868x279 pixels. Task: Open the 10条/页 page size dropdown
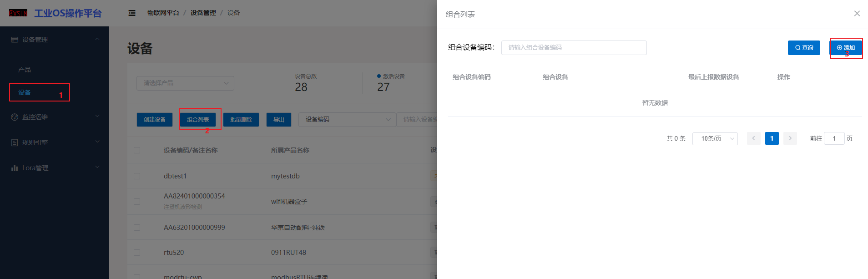click(x=715, y=138)
